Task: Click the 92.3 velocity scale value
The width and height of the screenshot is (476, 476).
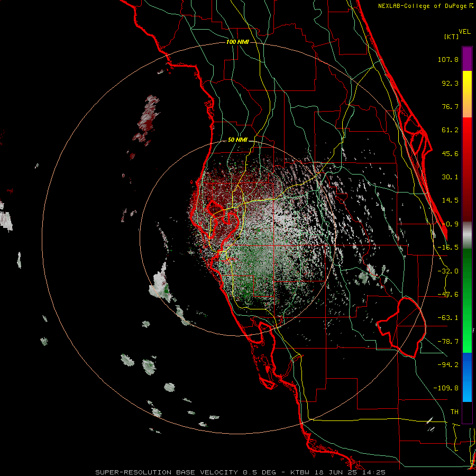Action: (x=450, y=83)
